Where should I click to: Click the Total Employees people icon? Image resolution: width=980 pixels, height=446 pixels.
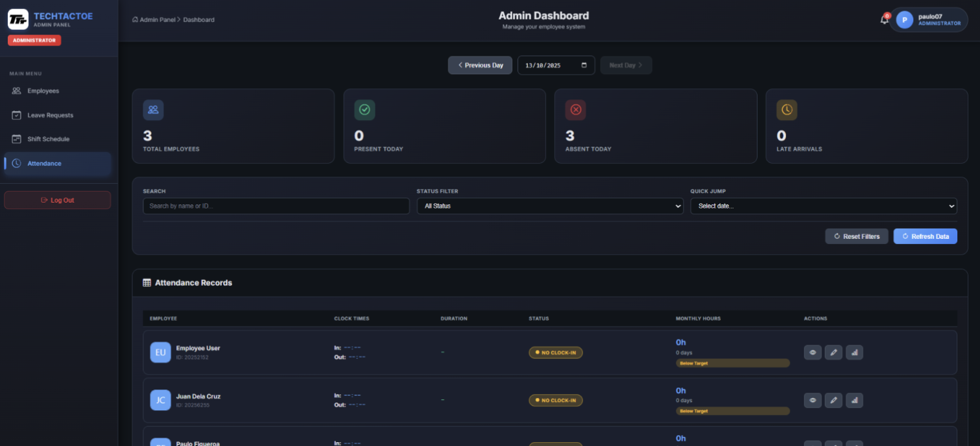153,110
